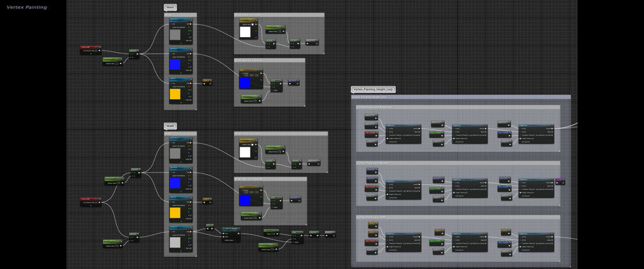Select the gray texture preview in MatA
644x269 pixels.
point(175,35)
